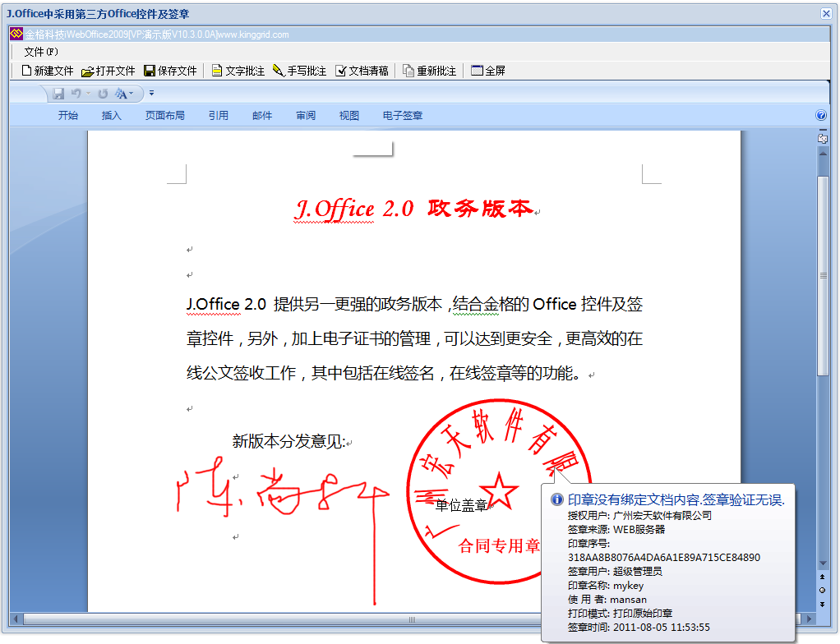Click the quick access save disk icon
This screenshot has width=840, height=644.
click(58, 94)
